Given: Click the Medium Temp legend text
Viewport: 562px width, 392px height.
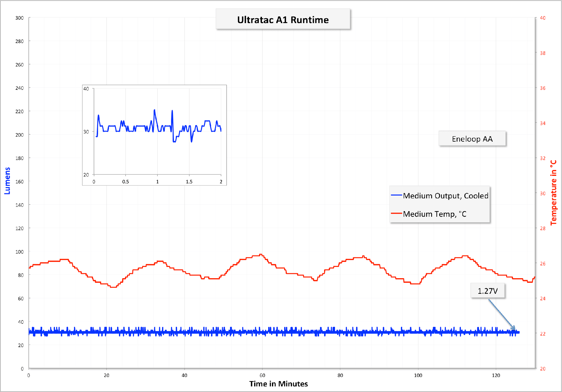Looking at the screenshot, I should (x=434, y=214).
